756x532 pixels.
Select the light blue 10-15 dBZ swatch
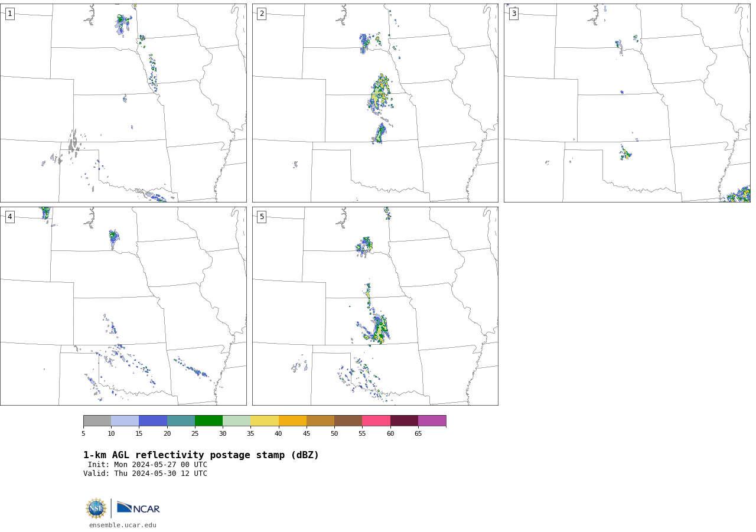pyautogui.click(x=125, y=421)
